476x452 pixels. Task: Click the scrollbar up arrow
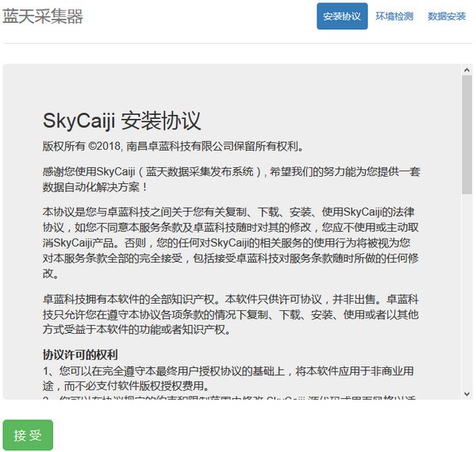[x=466, y=69]
